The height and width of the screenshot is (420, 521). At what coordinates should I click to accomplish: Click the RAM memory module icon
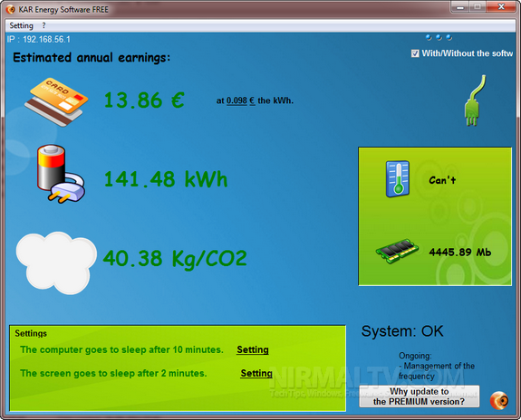click(x=397, y=251)
